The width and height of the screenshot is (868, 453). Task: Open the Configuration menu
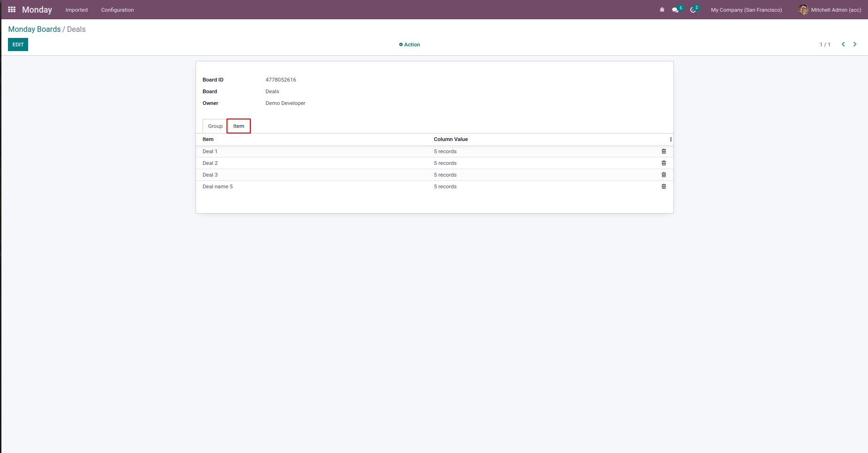[x=117, y=10]
